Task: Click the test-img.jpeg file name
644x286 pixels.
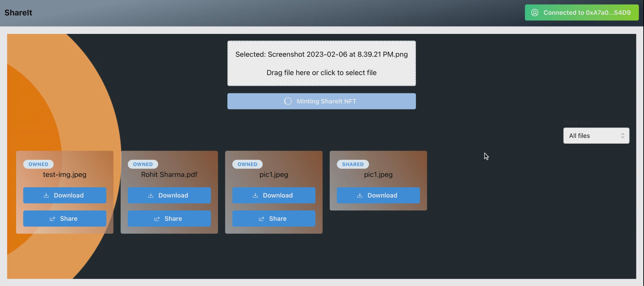Action: (65, 175)
